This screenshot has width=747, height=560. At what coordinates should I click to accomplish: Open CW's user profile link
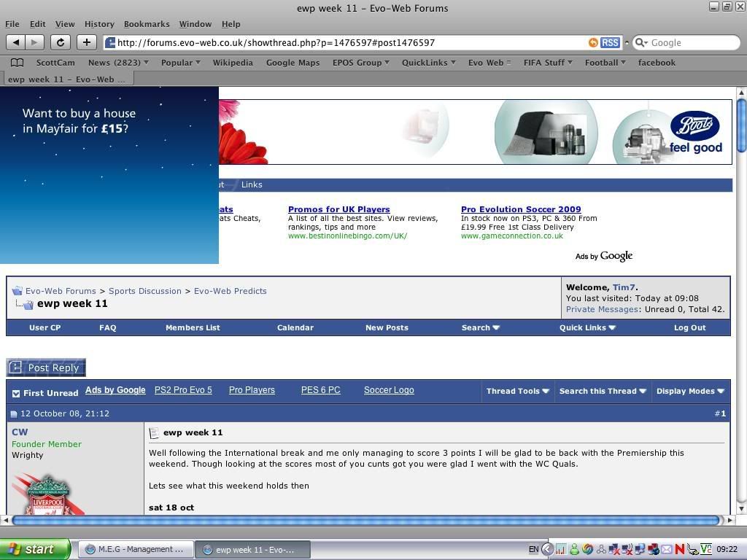coord(20,432)
